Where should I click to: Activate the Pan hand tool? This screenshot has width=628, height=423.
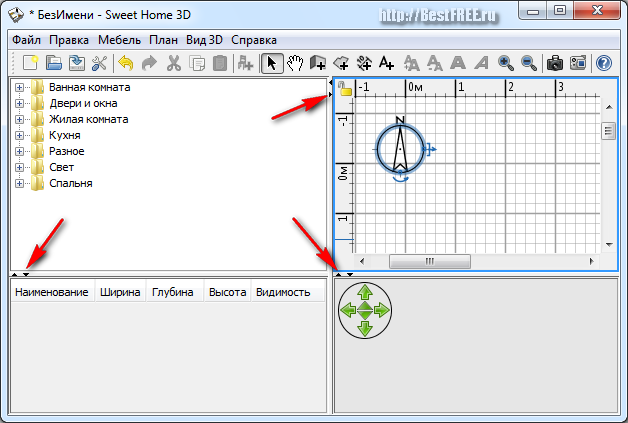[x=295, y=63]
